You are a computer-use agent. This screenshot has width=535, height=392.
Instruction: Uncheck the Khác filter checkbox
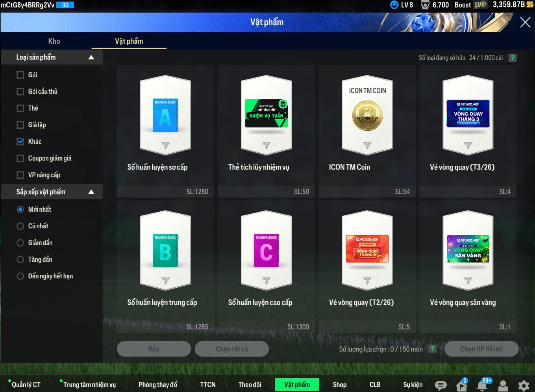(x=20, y=142)
